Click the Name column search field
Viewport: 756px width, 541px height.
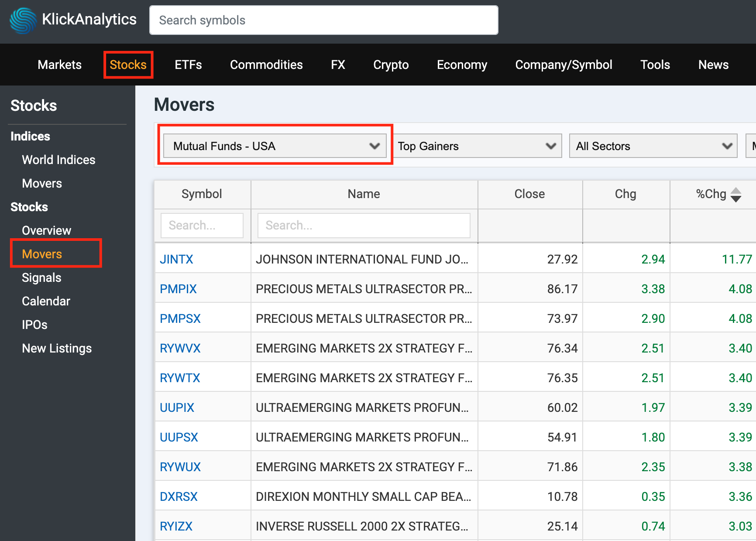[x=364, y=226]
